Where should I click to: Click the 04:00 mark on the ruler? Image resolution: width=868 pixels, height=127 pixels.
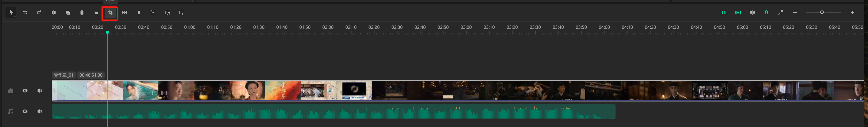[604, 27]
